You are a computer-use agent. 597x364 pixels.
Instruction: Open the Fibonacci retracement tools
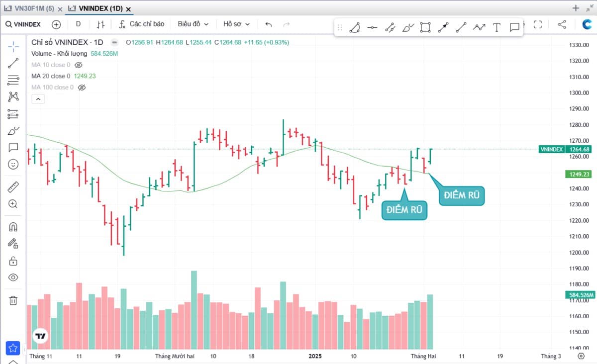(x=13, y=80)
